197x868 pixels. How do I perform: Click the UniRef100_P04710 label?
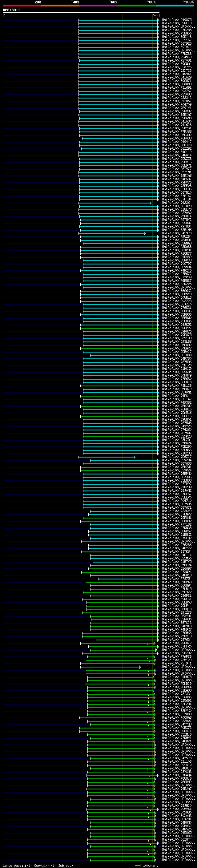[x=177, y=501]
